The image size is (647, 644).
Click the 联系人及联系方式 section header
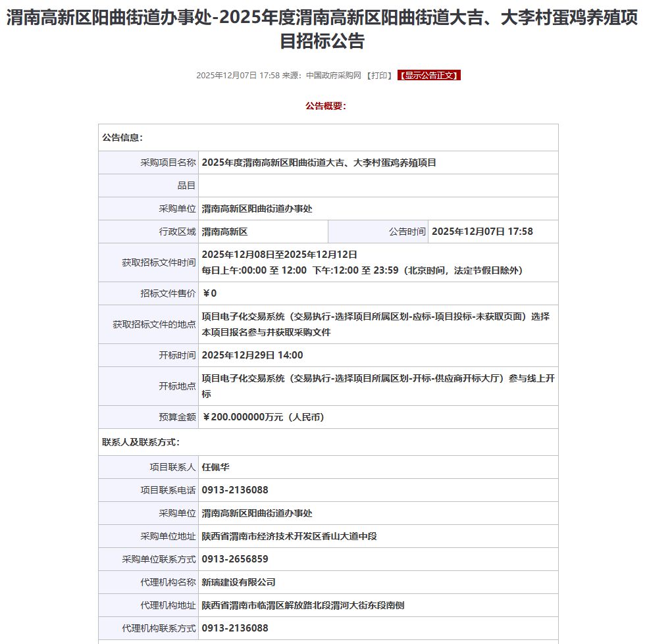tap(140, 442)
